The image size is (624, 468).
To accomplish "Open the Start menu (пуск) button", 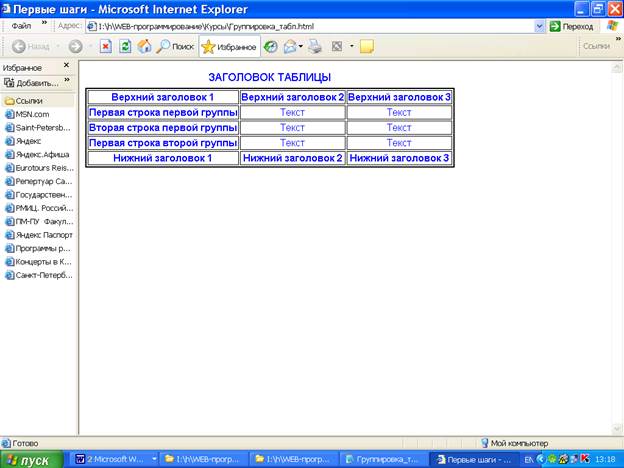I will (31, 460).
